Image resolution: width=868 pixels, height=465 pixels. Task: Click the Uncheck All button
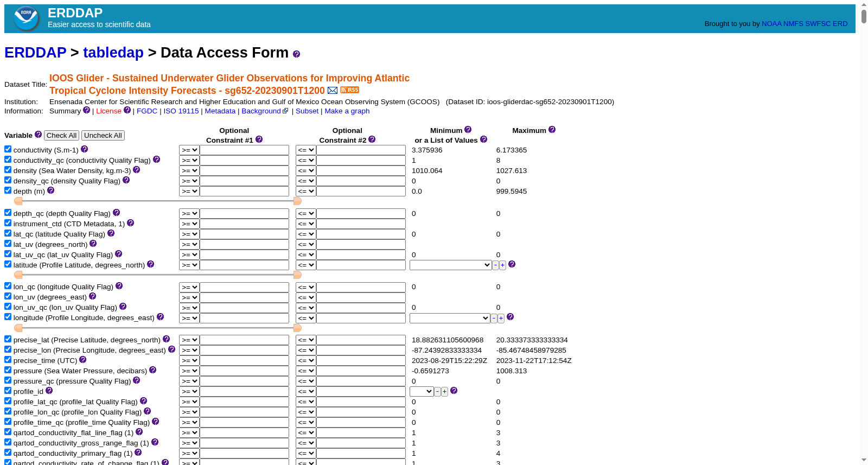[103, 136]
